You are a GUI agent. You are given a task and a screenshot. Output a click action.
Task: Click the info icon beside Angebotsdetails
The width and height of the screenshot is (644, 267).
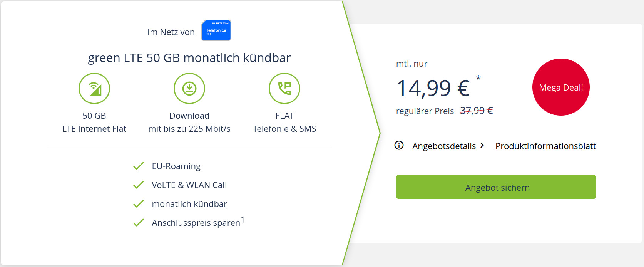[x=399, y=145]
